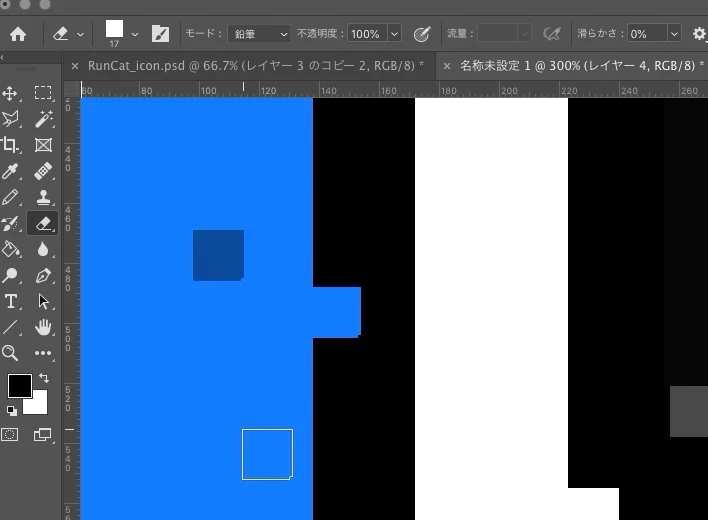Select the Type tool
Viewport: 708px width, 520px height.
[x=11, y=301]
